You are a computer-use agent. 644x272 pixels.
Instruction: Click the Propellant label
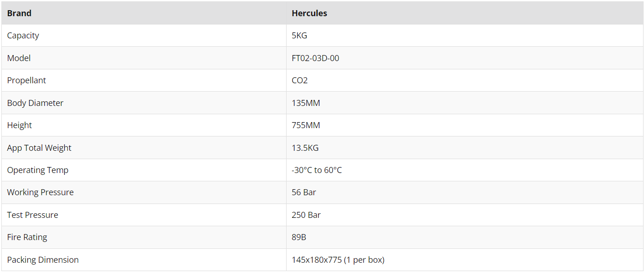point(26,80)
